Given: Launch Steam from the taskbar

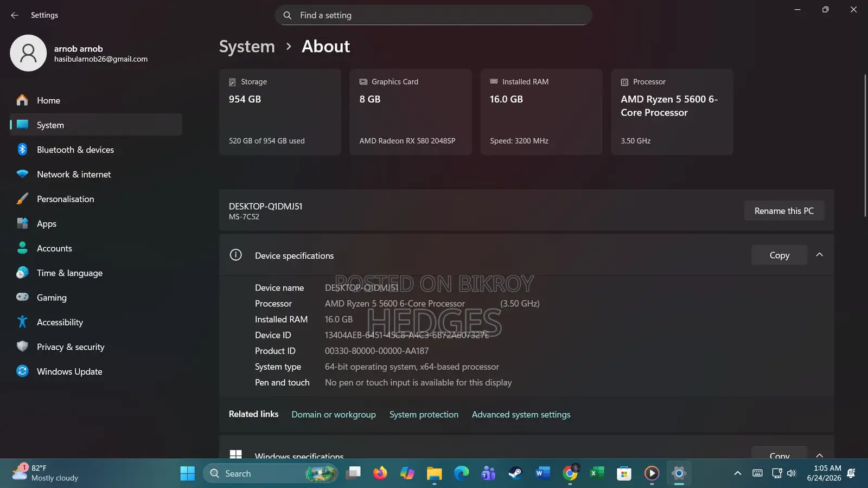Looking at the screenshot, I should click(515, 473).
